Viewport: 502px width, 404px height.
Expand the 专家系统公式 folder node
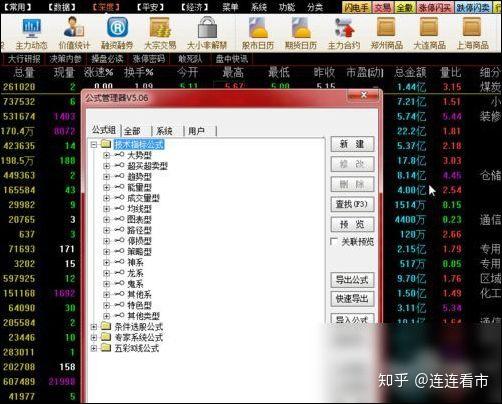pos(94,337)
